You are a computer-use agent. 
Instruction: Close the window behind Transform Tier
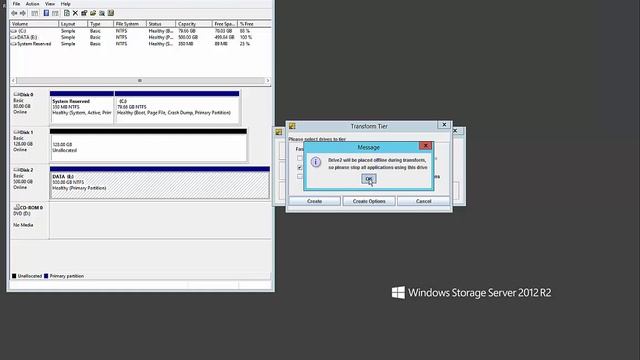[456, 131]
